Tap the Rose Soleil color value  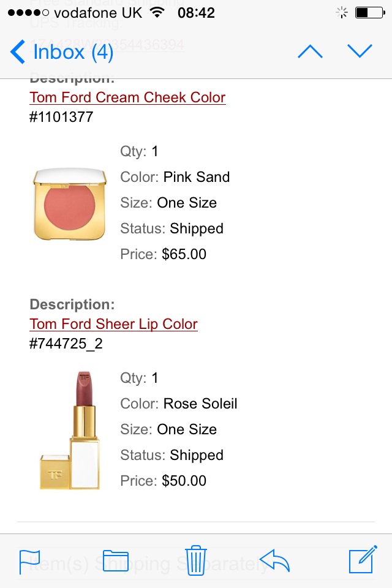(x=200, y=404)
